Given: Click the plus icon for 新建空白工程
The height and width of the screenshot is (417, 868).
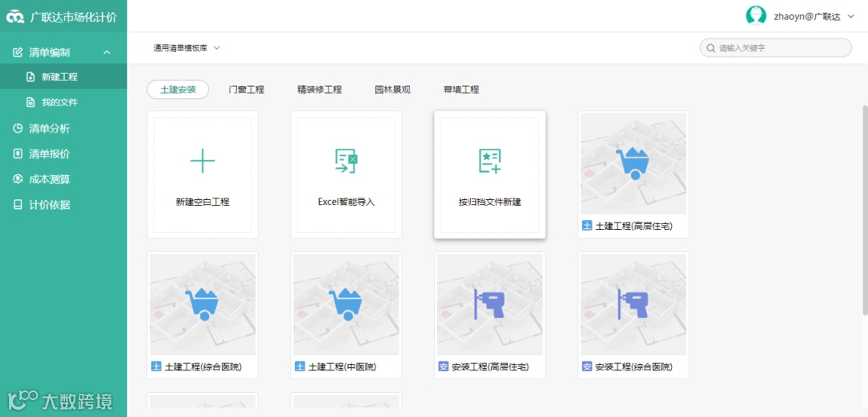Looking at the screenshot, I should point(203,161).
